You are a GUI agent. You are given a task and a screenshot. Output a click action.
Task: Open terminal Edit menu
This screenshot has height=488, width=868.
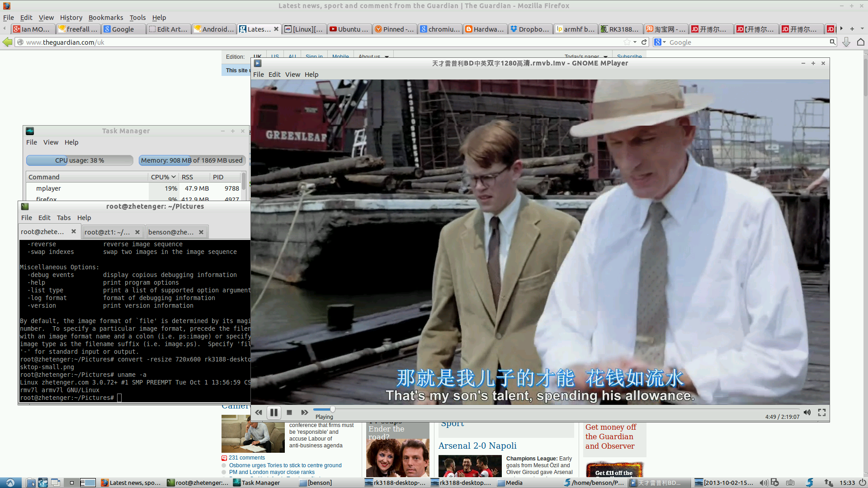(x=44, y=218)
